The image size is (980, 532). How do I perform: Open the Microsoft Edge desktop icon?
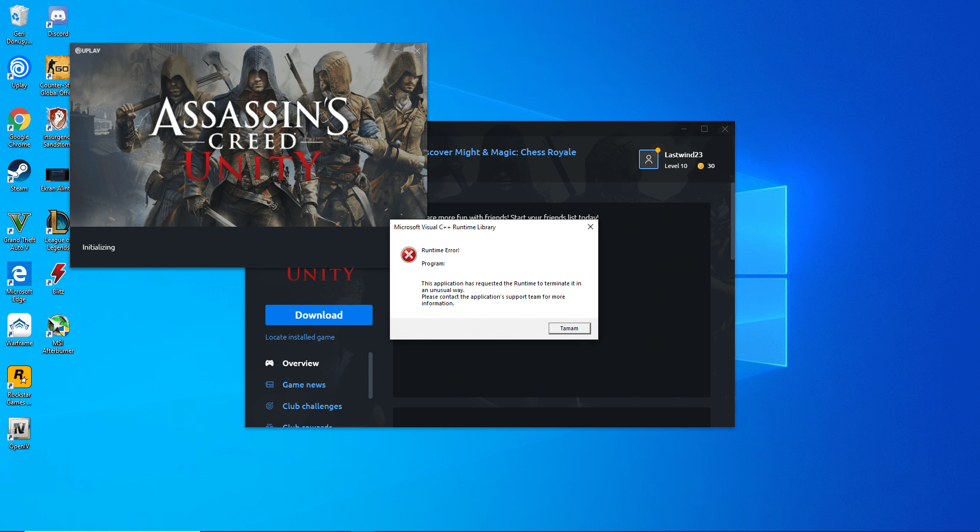click(x=19, y=282)
